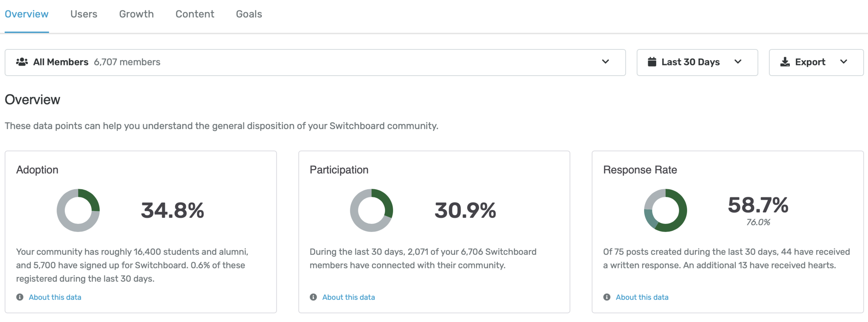Image resolution: width=868 pixels, height=322 pixels.
Task: Click the info icon in Adoption card
Action: pyautogui.click(x=20, y=297)
